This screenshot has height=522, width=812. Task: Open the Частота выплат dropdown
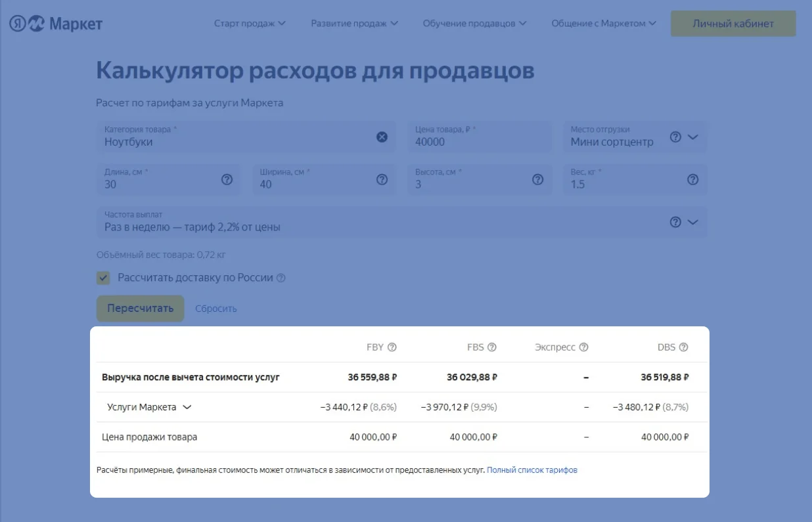coord(692,222)
